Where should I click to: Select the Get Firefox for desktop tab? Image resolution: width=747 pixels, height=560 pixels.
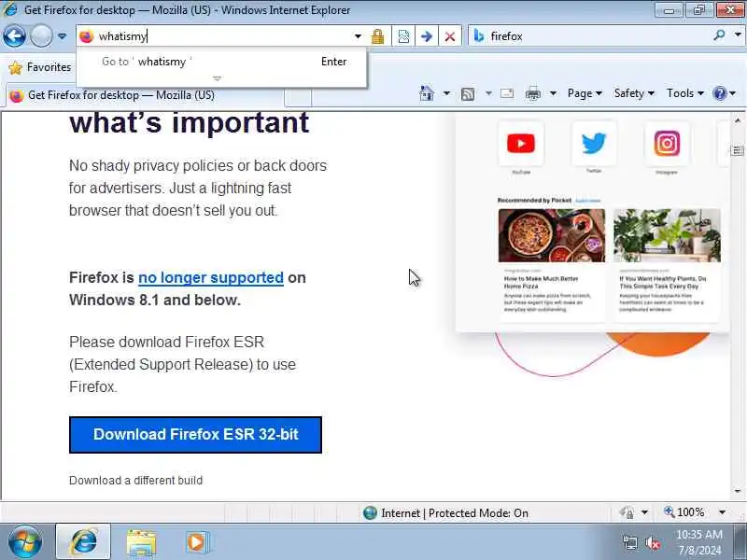(146, 95)
